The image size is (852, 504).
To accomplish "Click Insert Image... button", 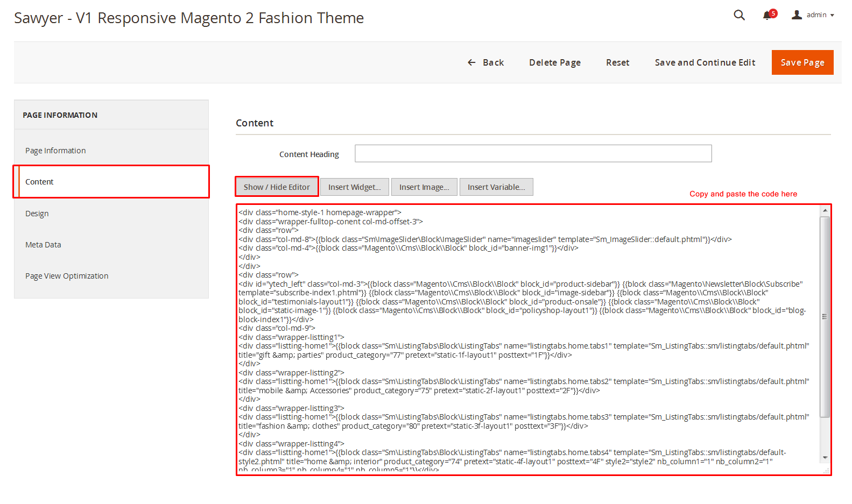I will tap(424, 187).
